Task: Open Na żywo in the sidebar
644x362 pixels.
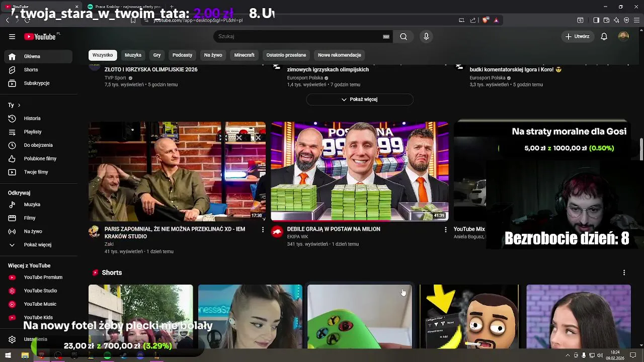Action: click(39, 231)
